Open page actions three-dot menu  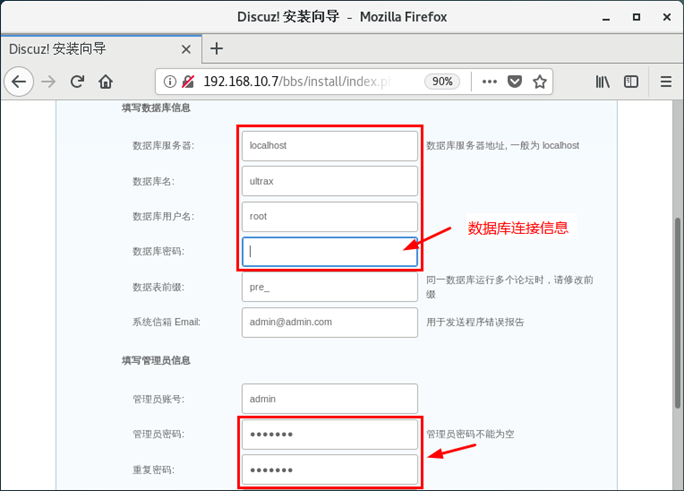[489, 82]
